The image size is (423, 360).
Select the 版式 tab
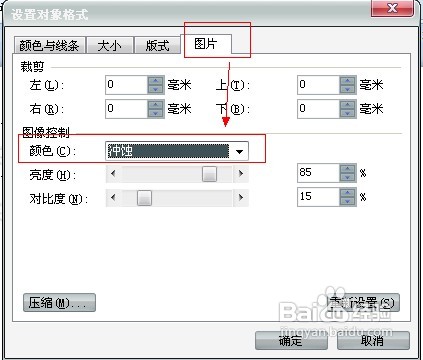pyautogui.click(x=157, y=45)
